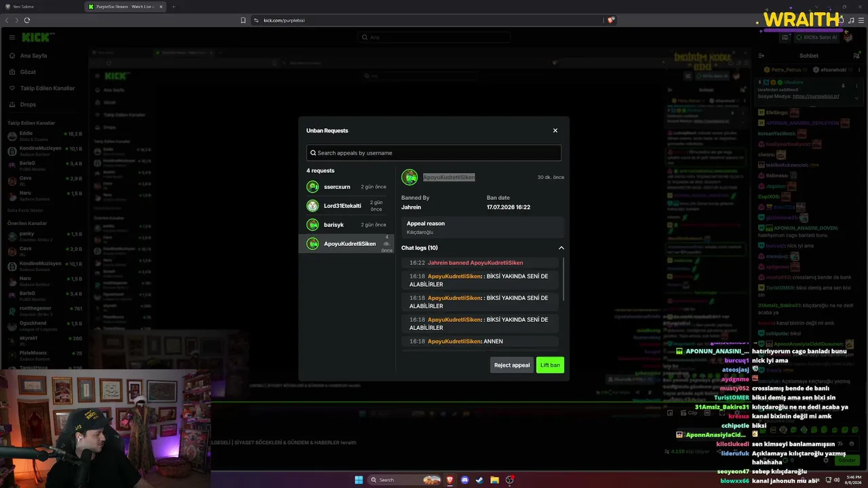Open Brave from taskbar
This screenshot has height=488, width=868.
(450, 480)
